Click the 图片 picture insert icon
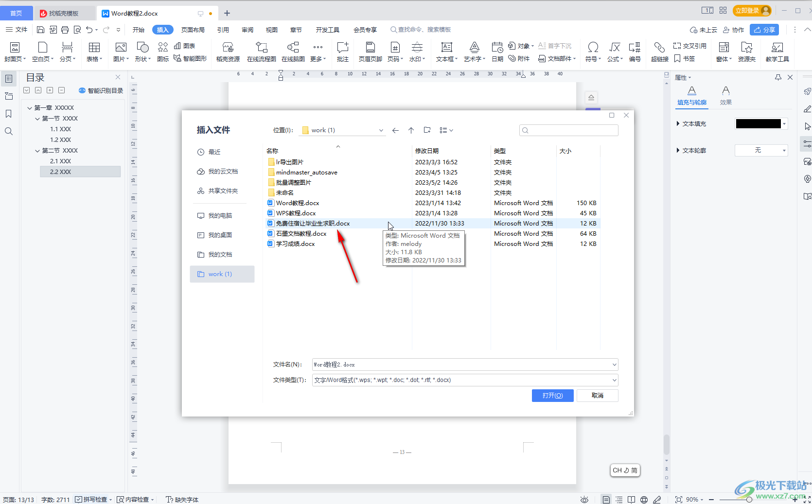The image size is (812, 504). [x=121, y=47]
